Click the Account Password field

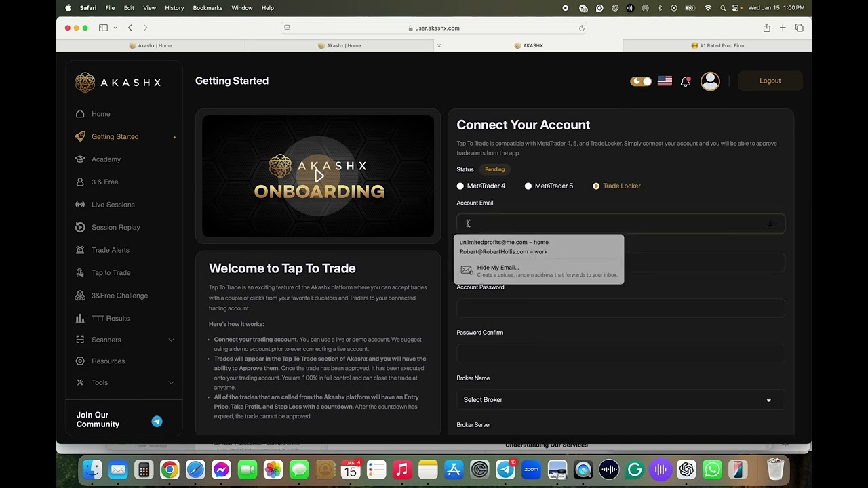620,308
